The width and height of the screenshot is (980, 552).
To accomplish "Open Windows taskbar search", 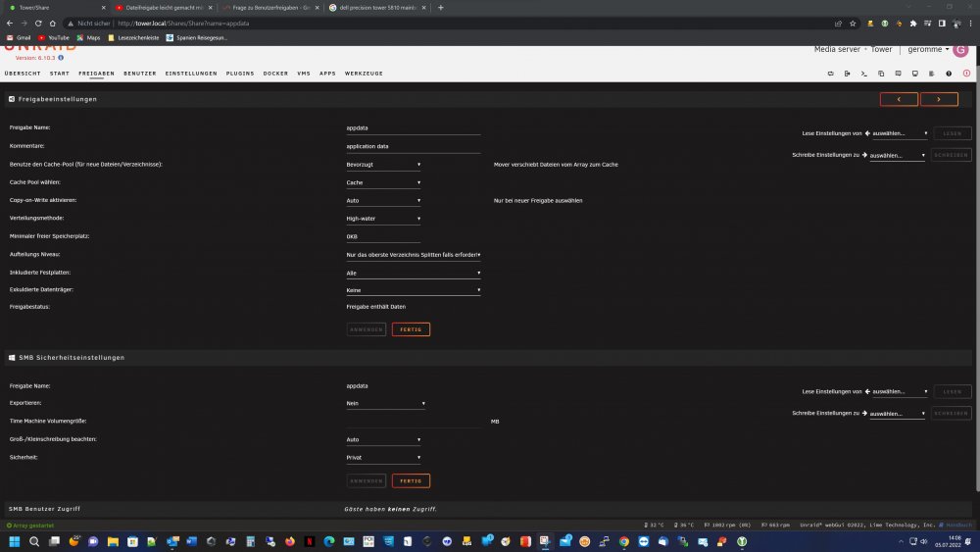I will 34,541.
